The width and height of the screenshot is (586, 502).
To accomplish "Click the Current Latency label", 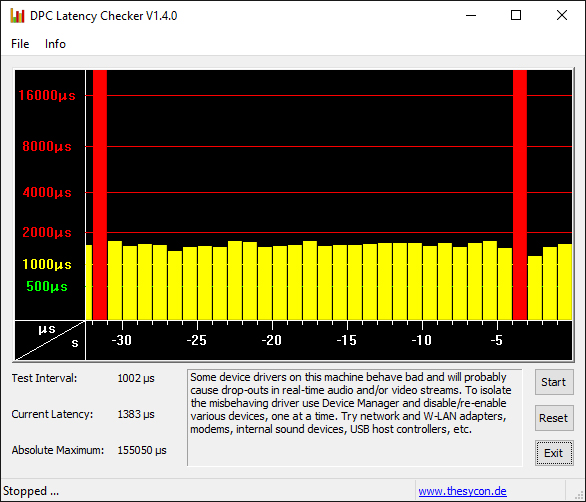I will coord(52,414).
